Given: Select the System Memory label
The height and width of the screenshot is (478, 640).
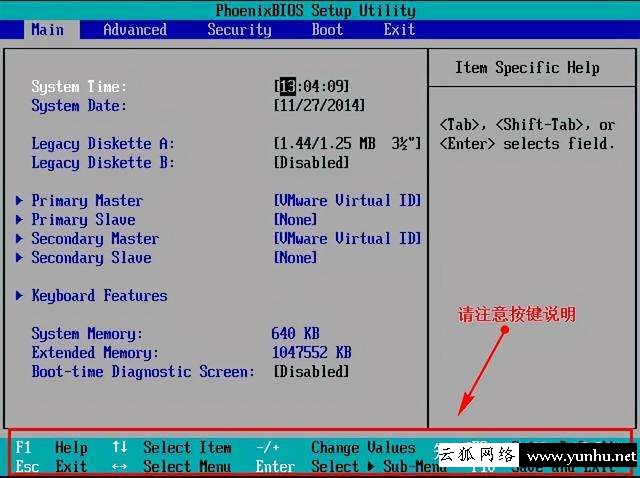Looking at the screenshot, I should pyautogui.click(x=87, y=333).
